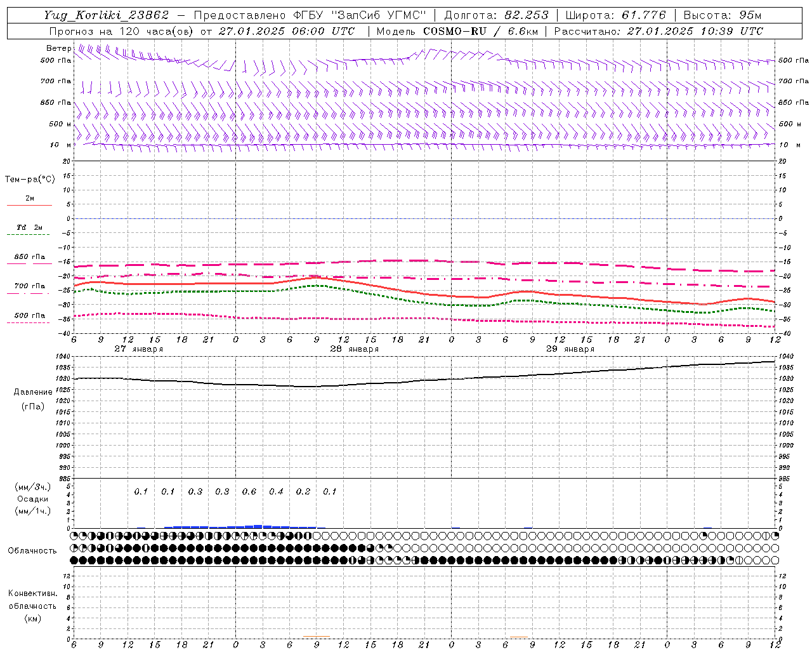Screen dimensions: 812x650
Task: Select the latitude value 61.776
Action: (644, 15)
